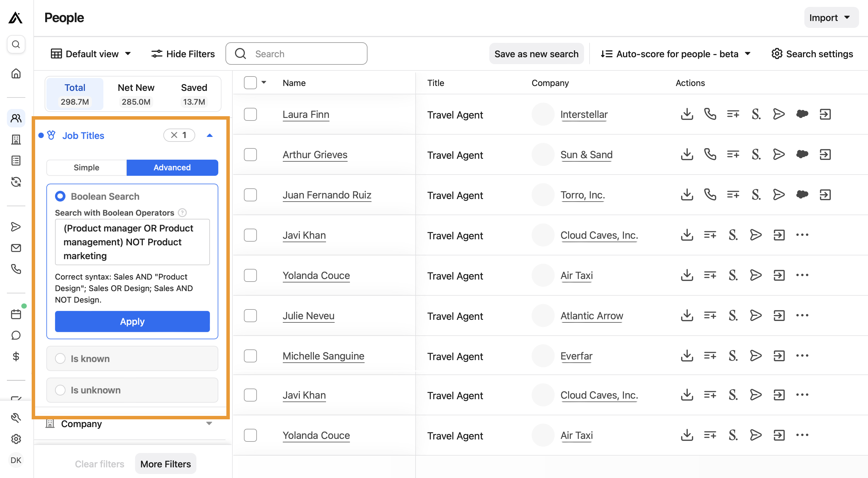Expand the Company filter section
Screen dimensions: 868x478
point(209,423)
